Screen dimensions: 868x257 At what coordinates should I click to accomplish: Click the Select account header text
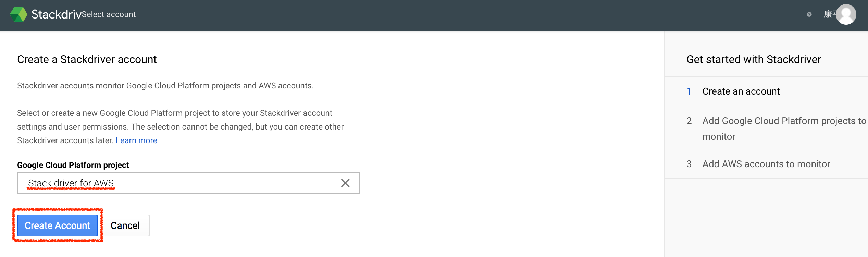click(x=109, y=14)
